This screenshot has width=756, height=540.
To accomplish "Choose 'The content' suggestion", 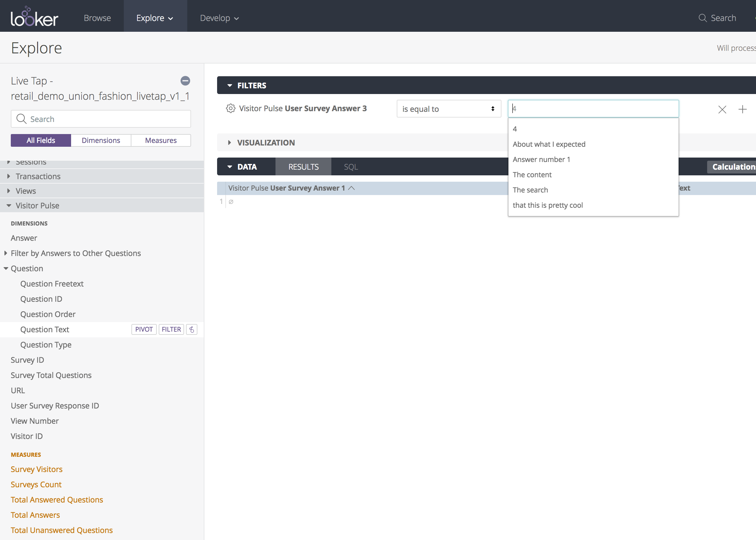I will tap(593, 175).
